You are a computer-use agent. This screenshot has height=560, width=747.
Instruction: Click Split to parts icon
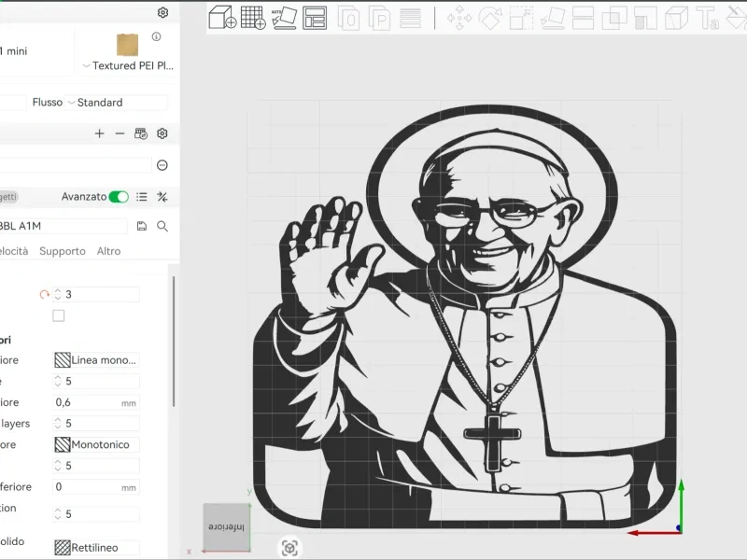[379, 19]
